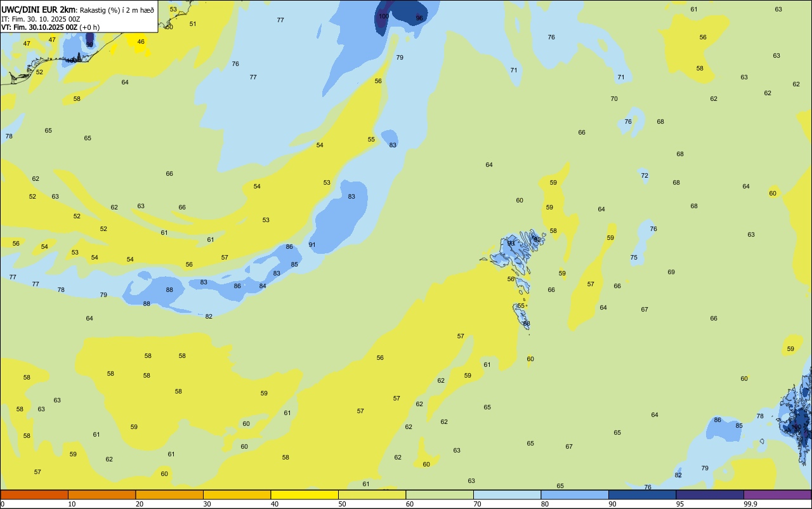Click the map value '69'
812x509 pixels.
[x=671, y=272]
